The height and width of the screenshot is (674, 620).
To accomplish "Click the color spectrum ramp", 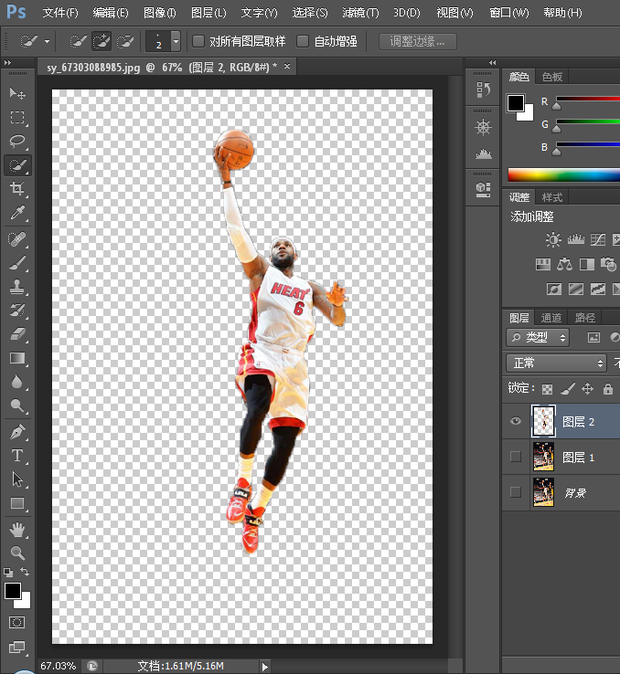I will click(x=564, y=175).
